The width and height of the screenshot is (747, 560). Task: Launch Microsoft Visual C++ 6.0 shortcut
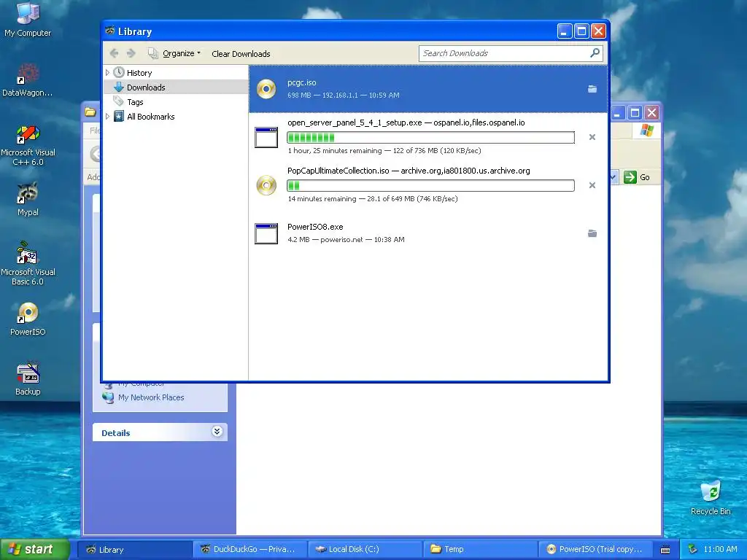tap(28, 145)
